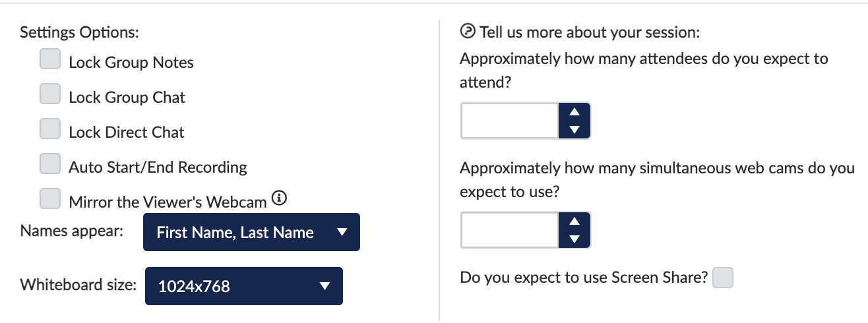Decrease simultaneous web cams with down arrow

coord(574,239)
